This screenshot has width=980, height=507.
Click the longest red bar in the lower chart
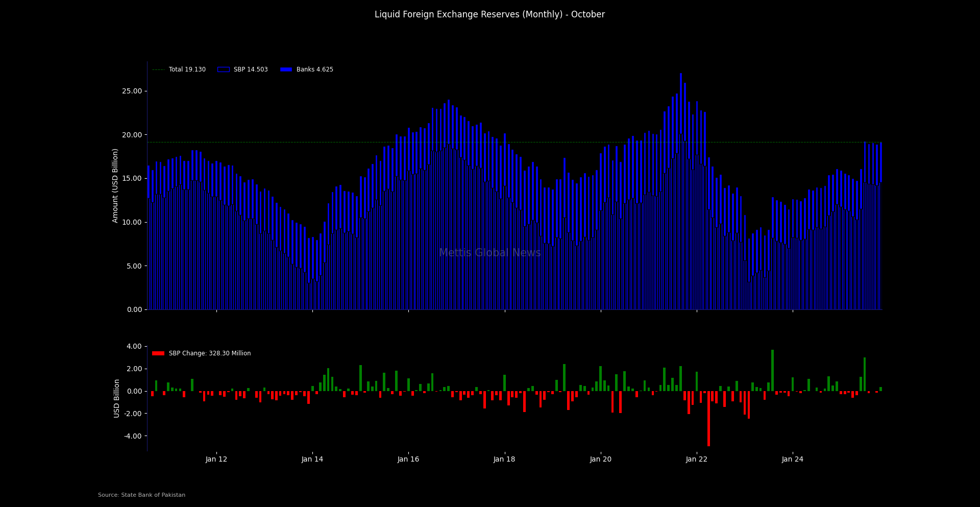click(708, 419)
